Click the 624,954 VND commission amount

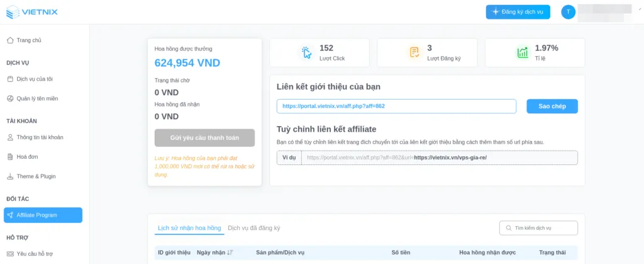click(187, 63)
